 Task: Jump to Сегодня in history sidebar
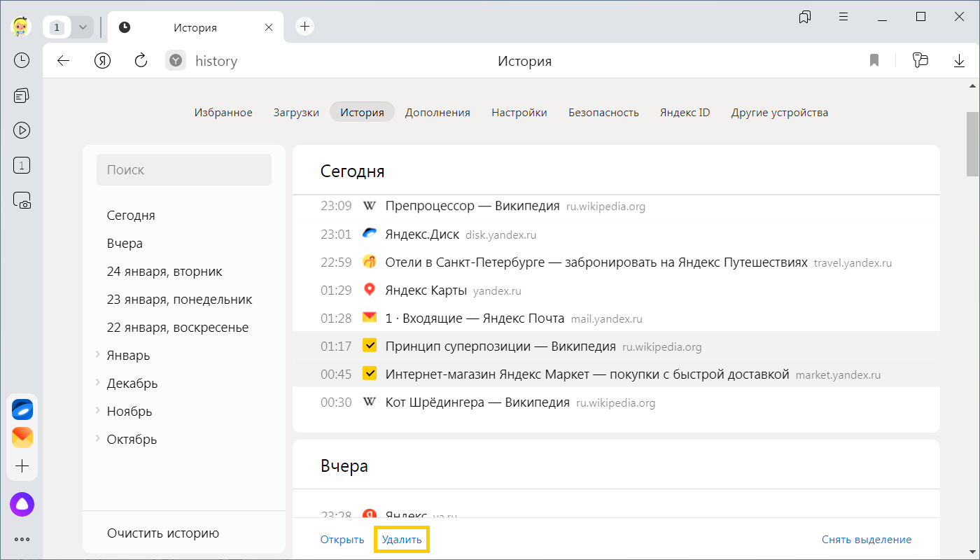pyautogui.click(x=131, y=215)
